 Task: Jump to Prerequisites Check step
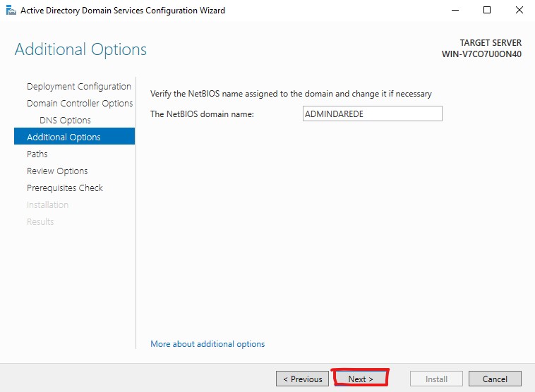click(65, 188)
